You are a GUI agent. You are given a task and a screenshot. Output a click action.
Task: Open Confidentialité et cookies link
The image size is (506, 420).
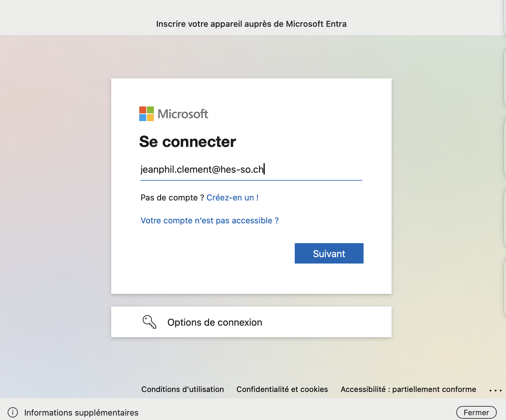click(282, 389)
